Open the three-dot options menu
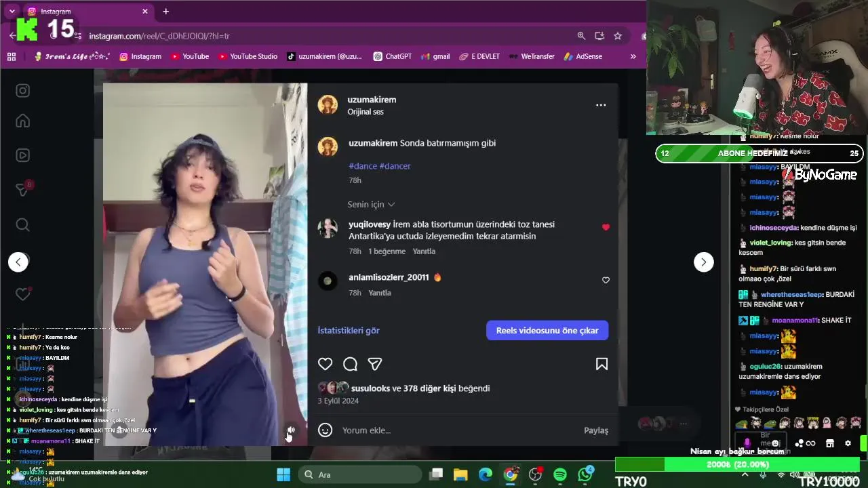Image resolution: width=868 pixels, height=488 pixels. (601, 105)
